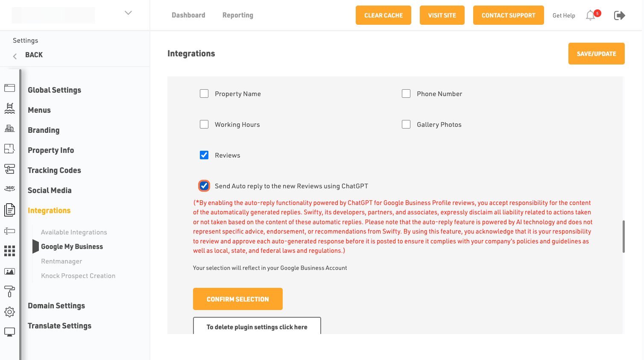Viewport: 644px width, 360px height.
Task: Click 'Your selection will reflect' note
Action: (x=270, y=268)
